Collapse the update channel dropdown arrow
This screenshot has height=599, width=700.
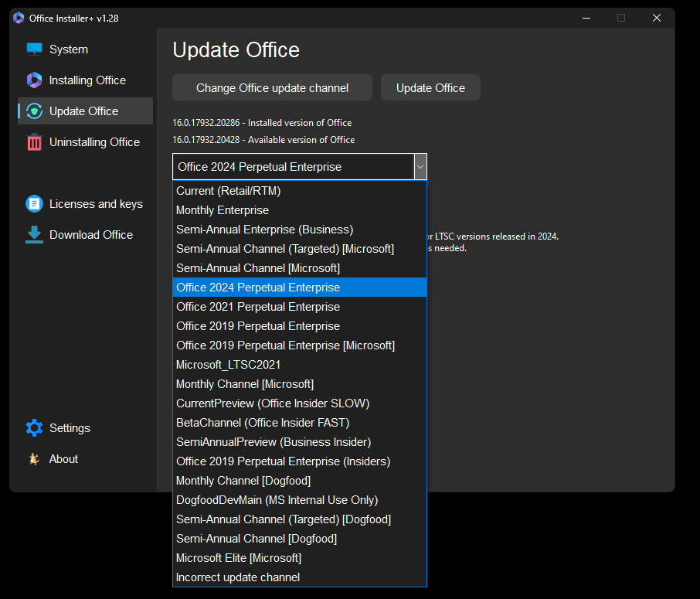pos(420,167)
